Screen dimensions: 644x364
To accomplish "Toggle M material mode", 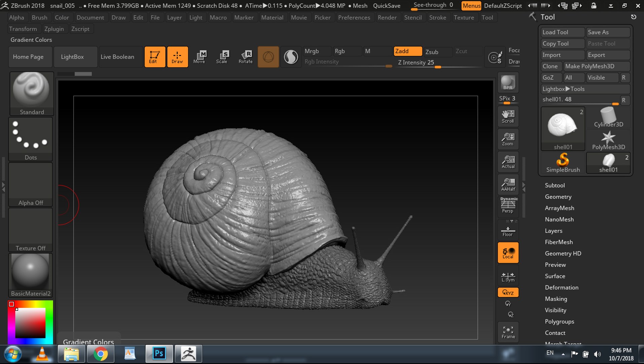I will (x=377, y=51).
